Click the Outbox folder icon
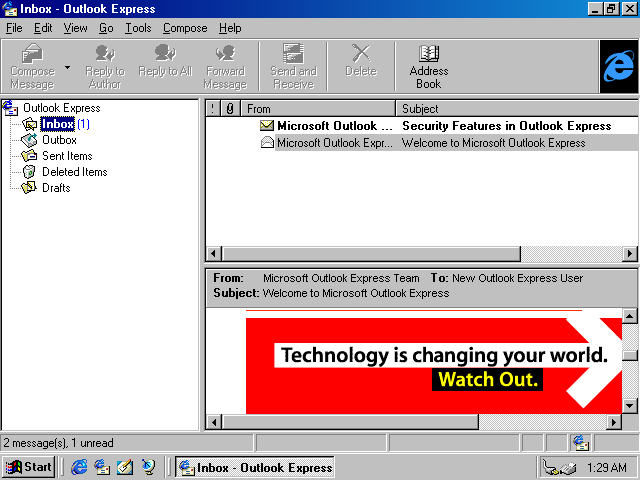The image size is (640, 480). [x=29, y=140]
